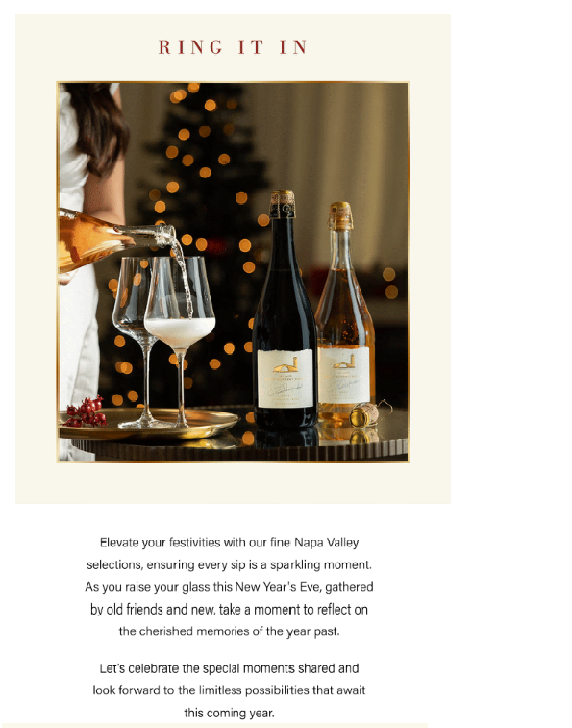
Task: Click the gold foil top of amber bottle
Action: click(x=340, y=215)
